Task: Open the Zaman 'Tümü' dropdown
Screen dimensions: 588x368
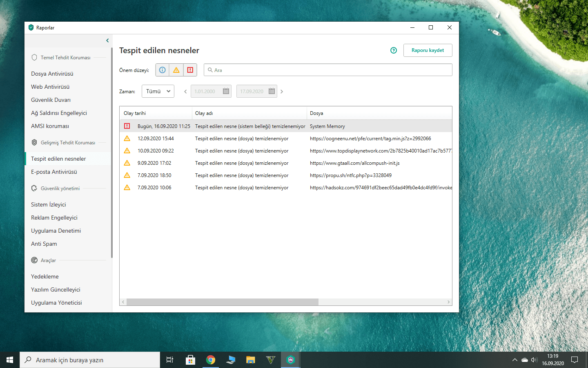Action: [158, 91]
